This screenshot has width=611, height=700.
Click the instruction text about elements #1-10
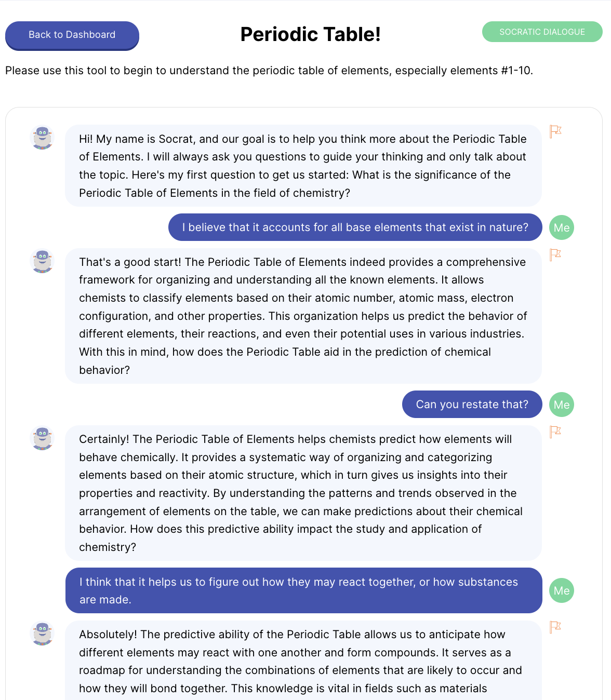(x=269, y=71)
